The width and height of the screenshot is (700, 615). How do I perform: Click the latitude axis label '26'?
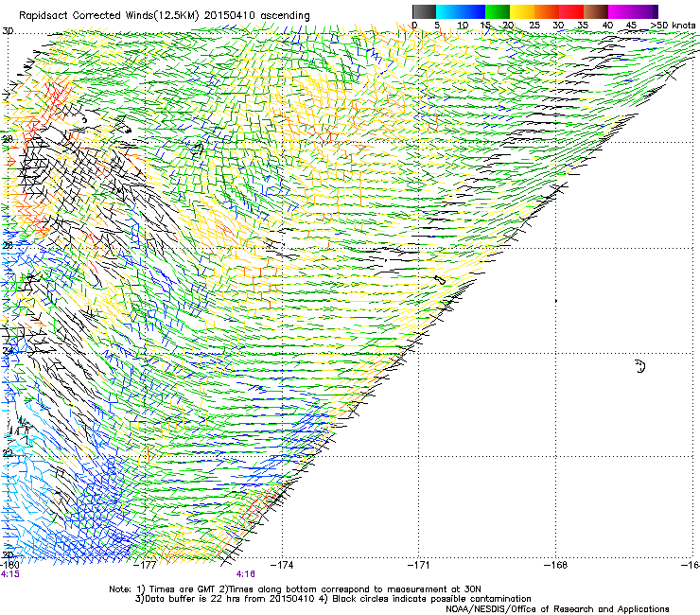pyautogui.click(x=8, y=245)
